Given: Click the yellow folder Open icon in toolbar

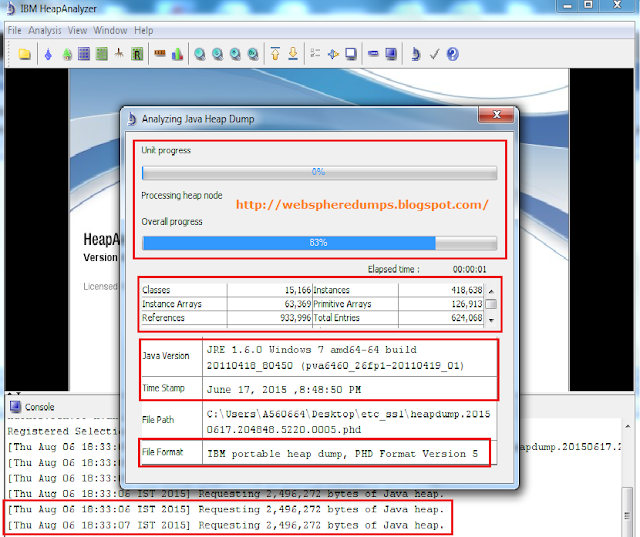Looking at the screenshot, I should 24,54.
